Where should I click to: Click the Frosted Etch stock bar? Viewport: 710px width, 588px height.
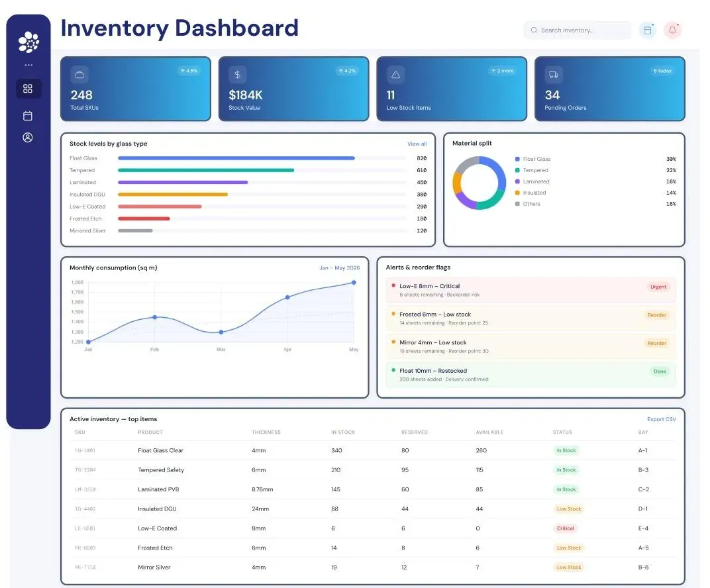click(x=144, y=219)
